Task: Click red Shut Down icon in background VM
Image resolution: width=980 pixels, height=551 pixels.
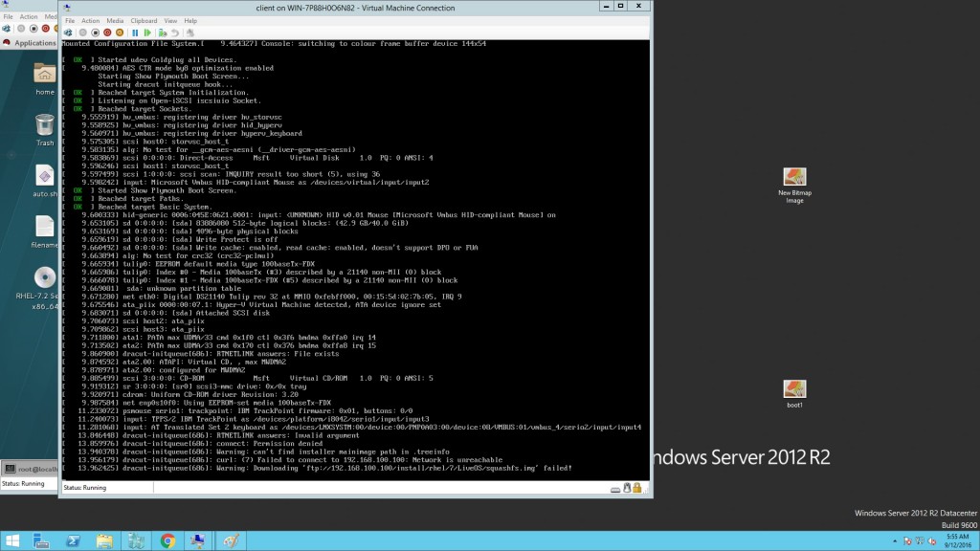Action: coord(46,29)
